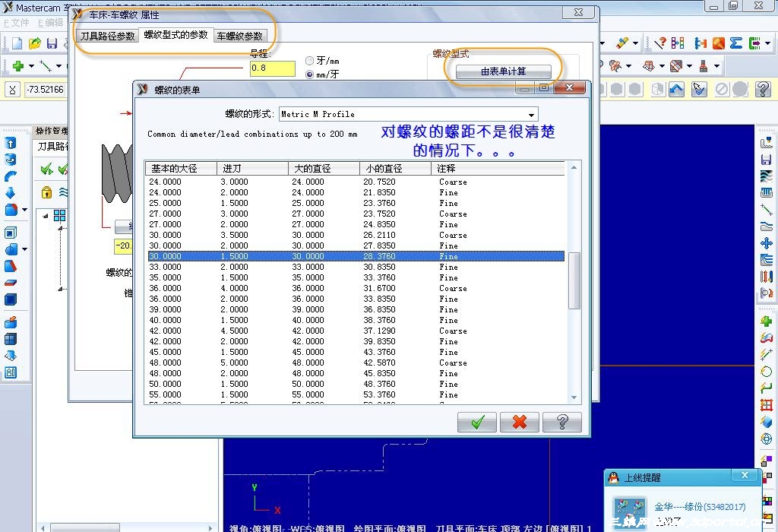Expand dropdown beside tool holder icon

click(x=716, y=65)
